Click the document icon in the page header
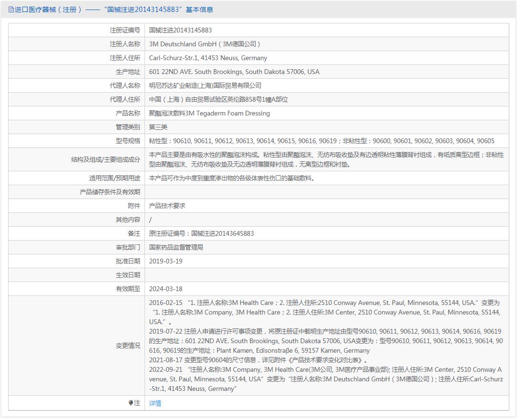517x420 pixels. point(11,10)
